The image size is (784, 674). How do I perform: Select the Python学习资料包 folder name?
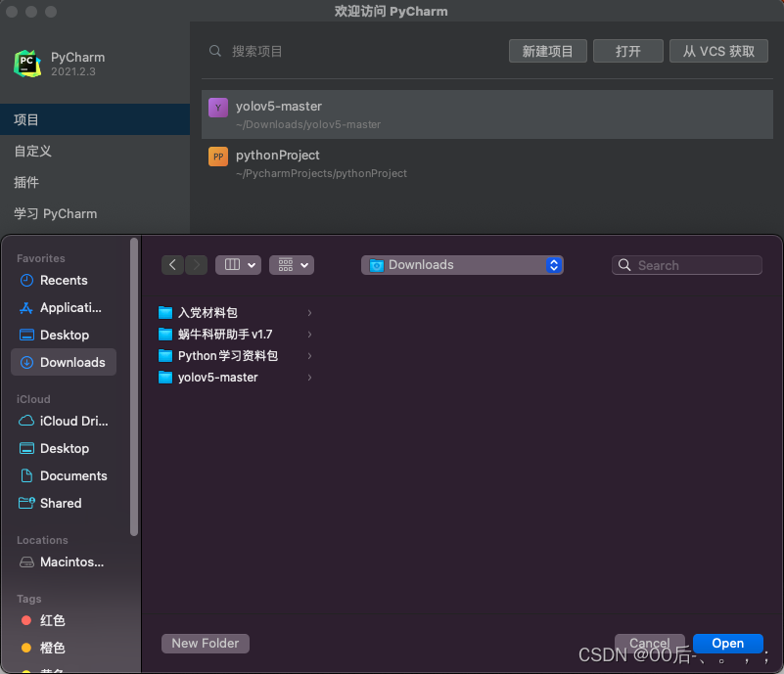point(228,356)
